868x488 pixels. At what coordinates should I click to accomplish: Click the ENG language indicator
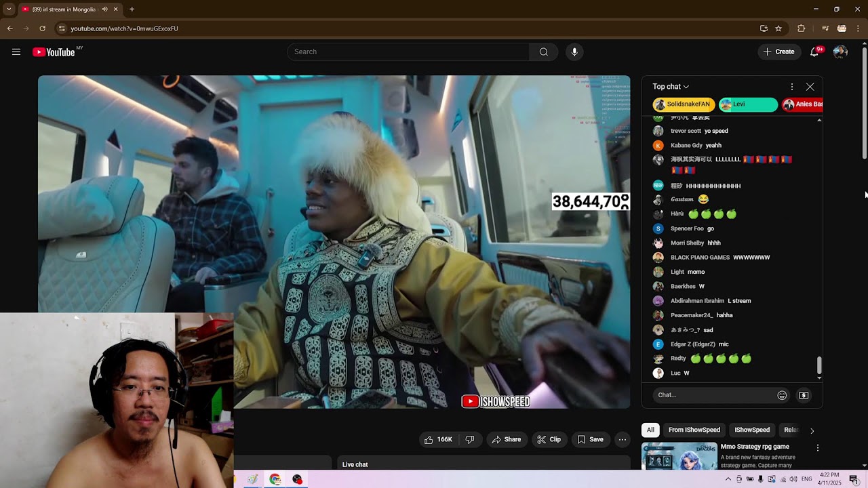tap(807, 479)
